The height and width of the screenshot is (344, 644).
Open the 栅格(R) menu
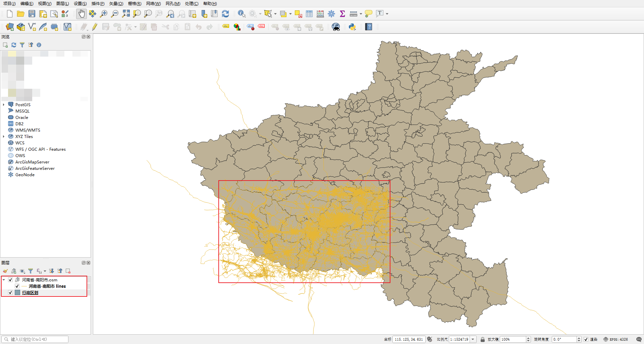point(135,4)
